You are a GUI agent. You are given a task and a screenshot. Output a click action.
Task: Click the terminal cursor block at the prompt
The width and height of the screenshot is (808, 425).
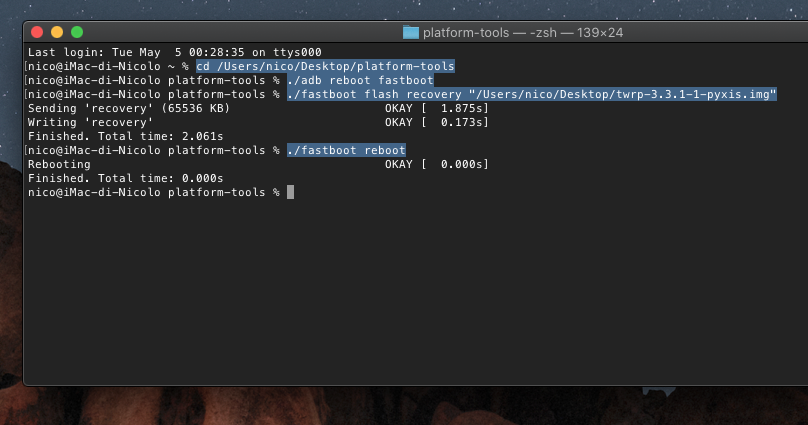(x=290, y=192)
